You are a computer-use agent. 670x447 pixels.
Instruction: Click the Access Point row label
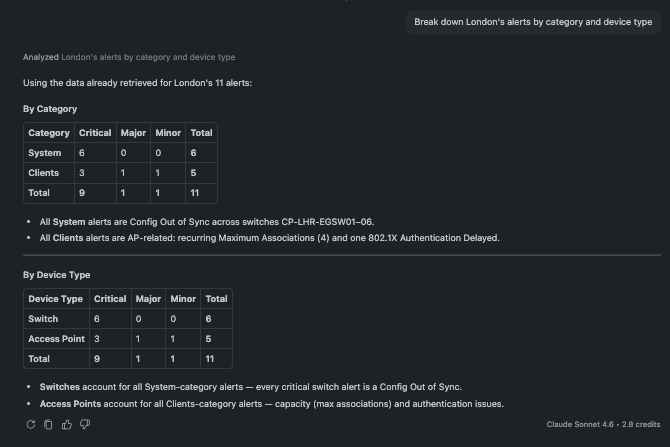tap(56, 339)
